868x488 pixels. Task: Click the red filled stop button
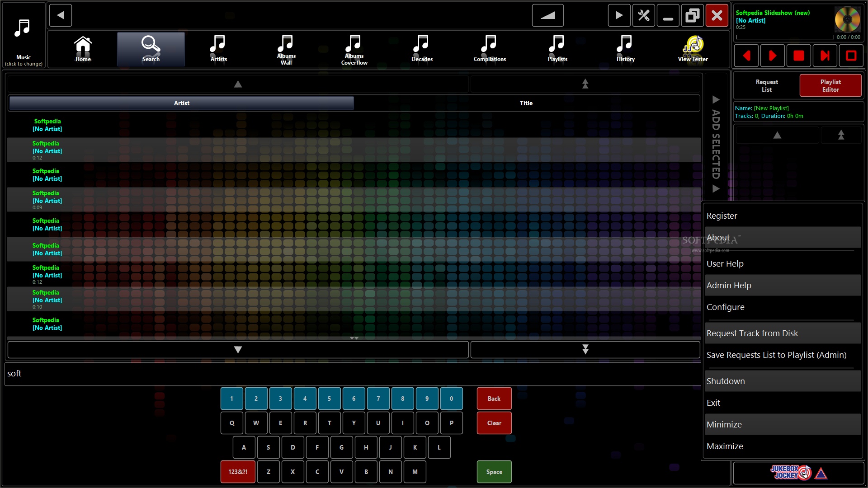point(799,56)
